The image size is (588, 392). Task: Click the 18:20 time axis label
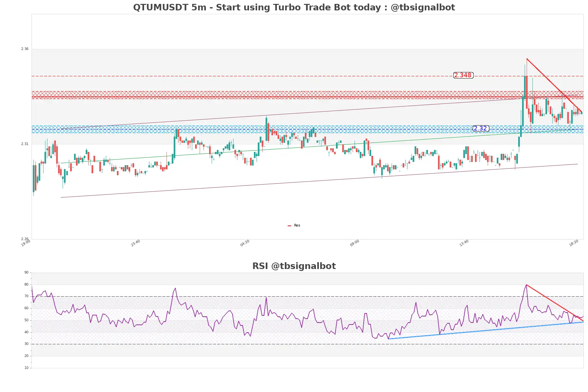574,243
